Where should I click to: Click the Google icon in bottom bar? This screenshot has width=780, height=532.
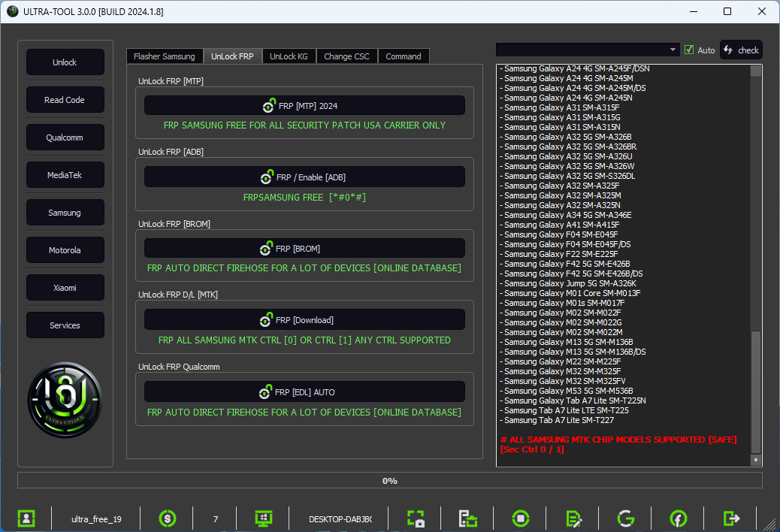(x=626, y=518)
